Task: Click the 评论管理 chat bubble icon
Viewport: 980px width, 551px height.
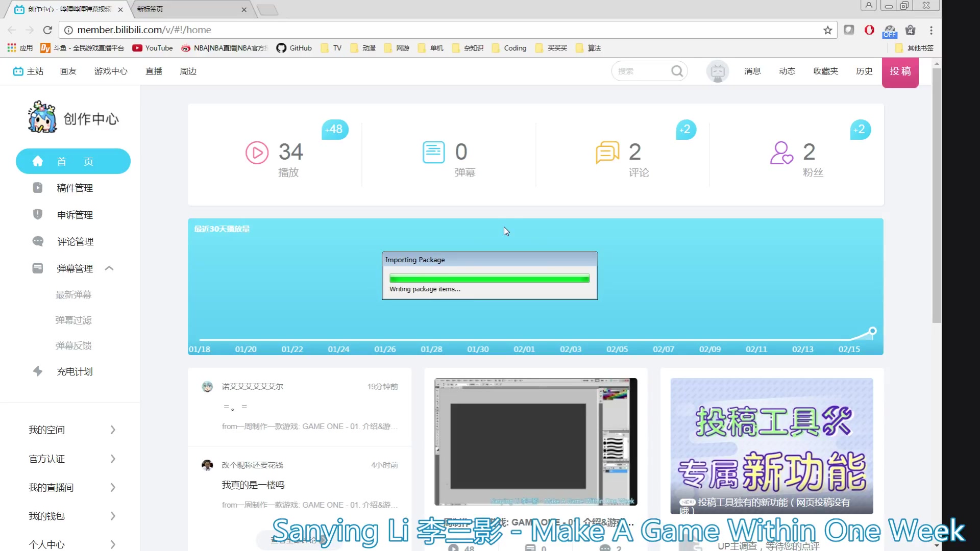Action: [x=38, y=241]
